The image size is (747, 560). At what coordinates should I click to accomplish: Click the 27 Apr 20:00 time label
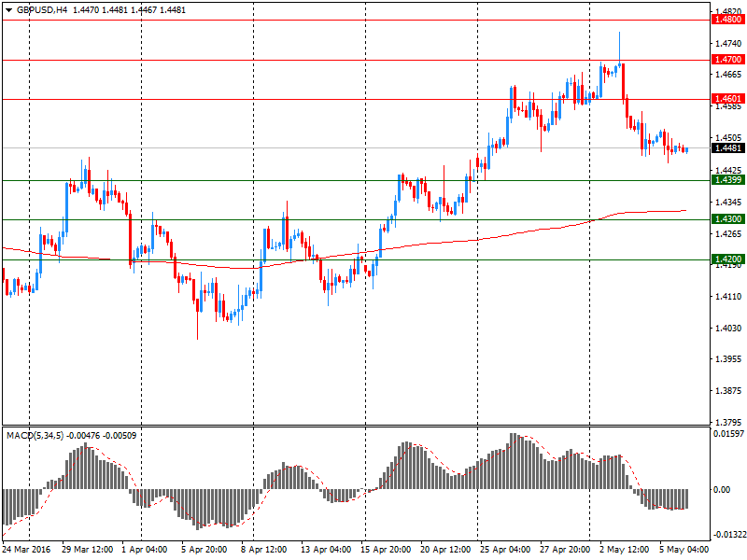(x=565, y=550)
